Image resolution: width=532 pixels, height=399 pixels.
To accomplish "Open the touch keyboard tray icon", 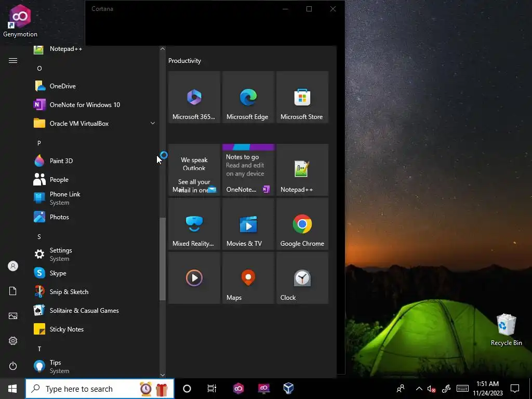I will 462,389.
